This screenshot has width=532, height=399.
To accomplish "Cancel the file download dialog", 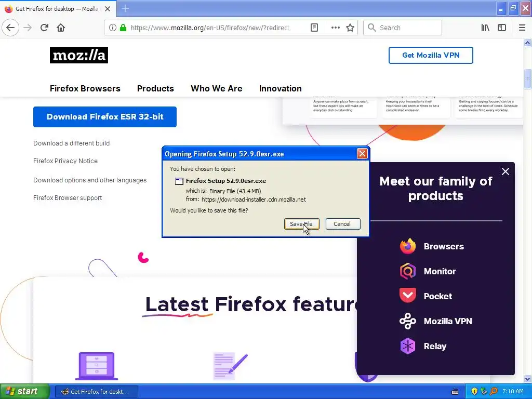I will 343,224.
